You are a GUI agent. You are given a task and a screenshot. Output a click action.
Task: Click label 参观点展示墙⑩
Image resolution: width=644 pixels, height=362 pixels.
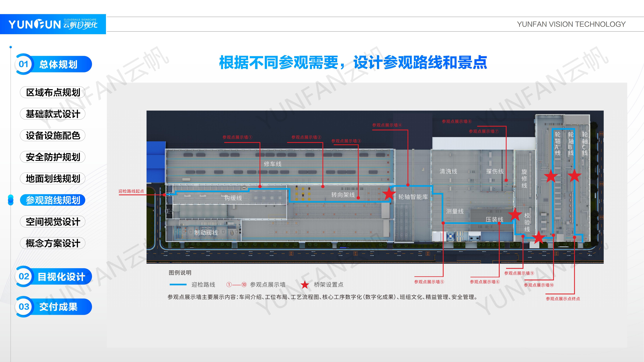pyautogui.click(x=539, y=285)
